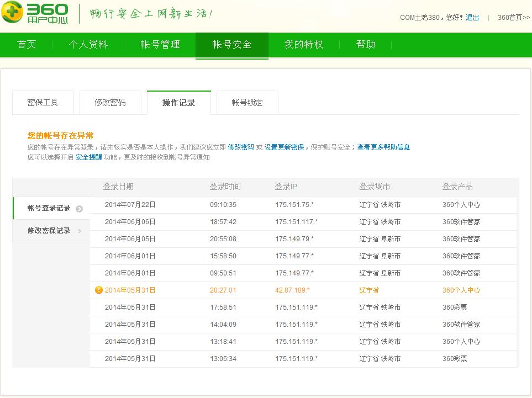
Task: Click the orange product 360个人中心
Action: [x=461, y=290]
